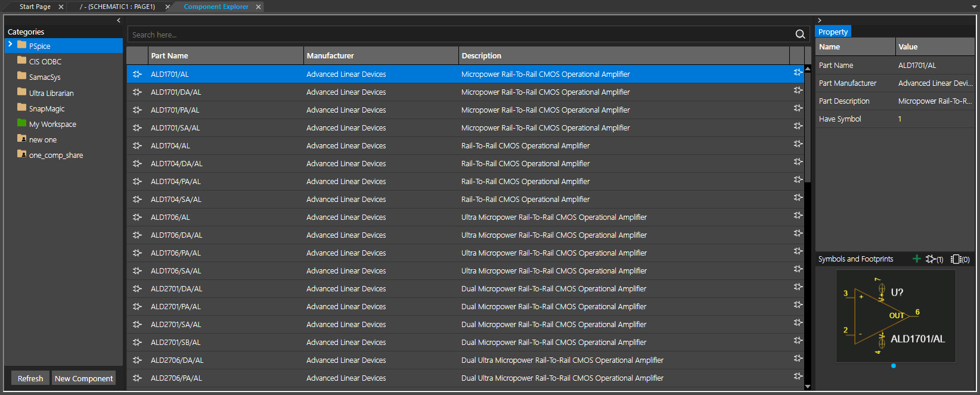Click the part icon left of ALD1706/AL

pyautogui.click(x=137, y=217)
